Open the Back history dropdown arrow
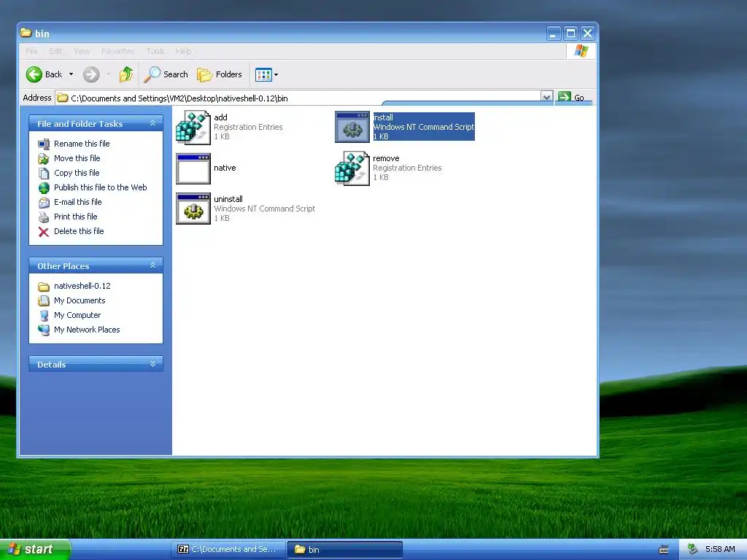Screen dimensions: 747x560 pyautogui.click(x=71, y=74)
